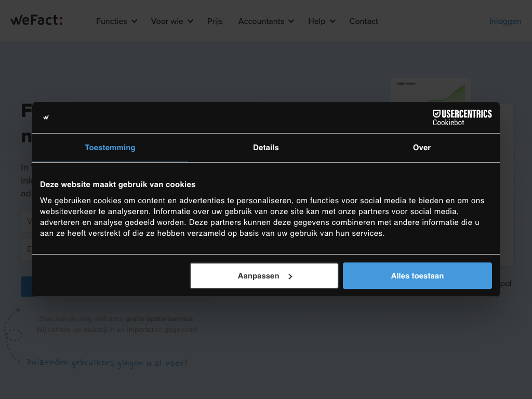532x399 pixels.
Task: Click text gratis opstartservice
Action: [159, 319]
